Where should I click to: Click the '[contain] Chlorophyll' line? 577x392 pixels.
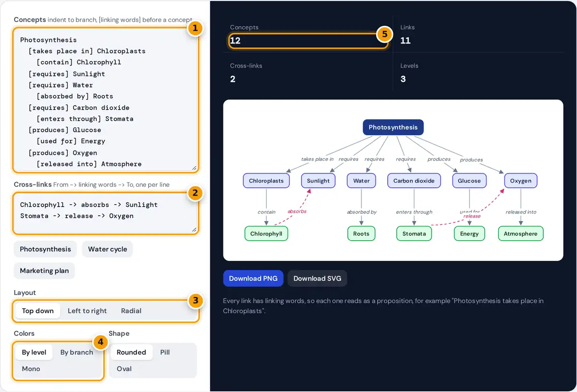79,62
